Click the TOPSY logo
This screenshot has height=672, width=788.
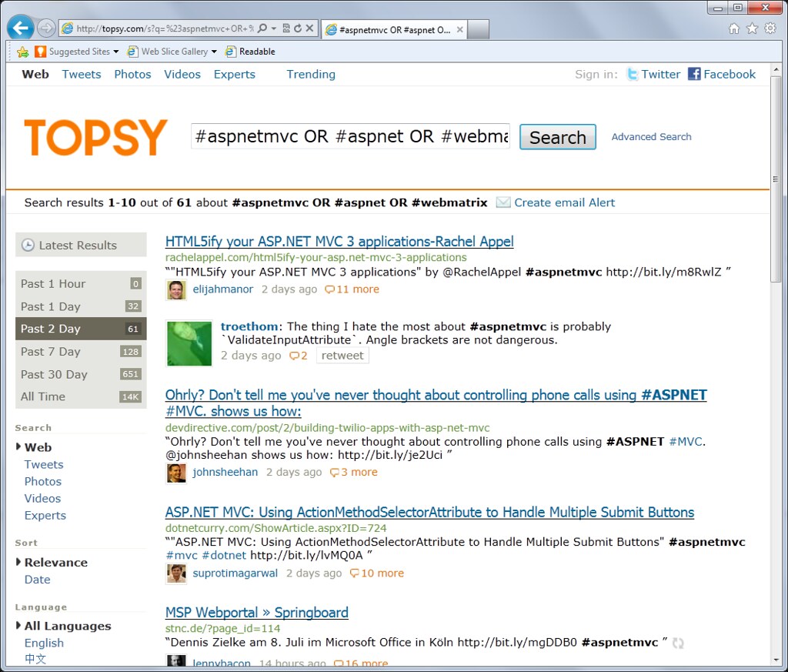point(95,137)
